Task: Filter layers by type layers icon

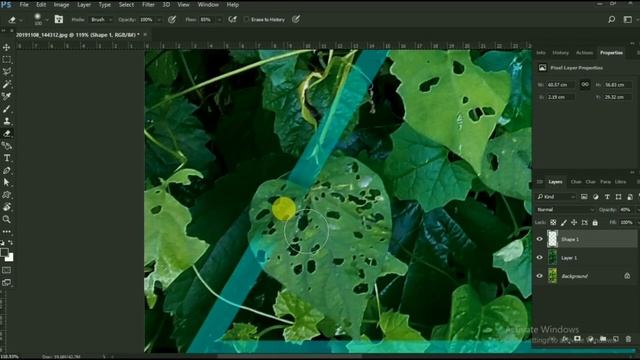Action: pos(607,197)
